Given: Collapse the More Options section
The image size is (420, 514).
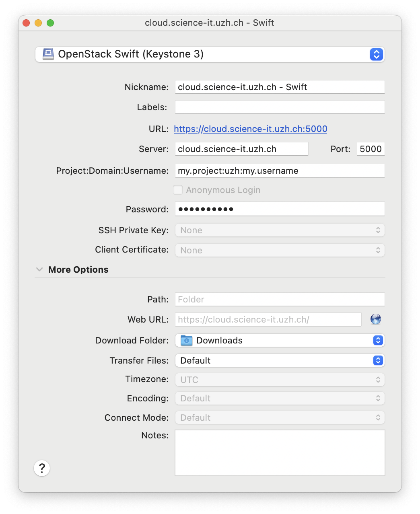Looking at the screenshot, I should pos(39,269).
